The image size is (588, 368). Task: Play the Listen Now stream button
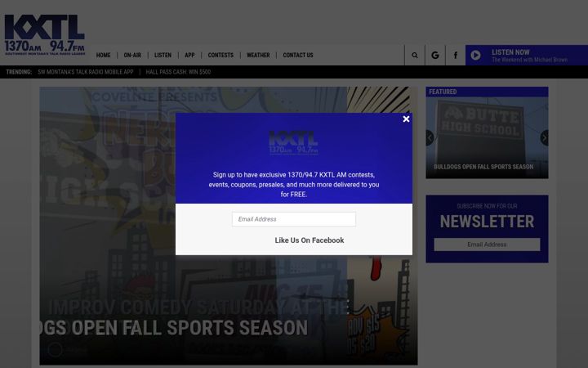(x=475, y=56)
